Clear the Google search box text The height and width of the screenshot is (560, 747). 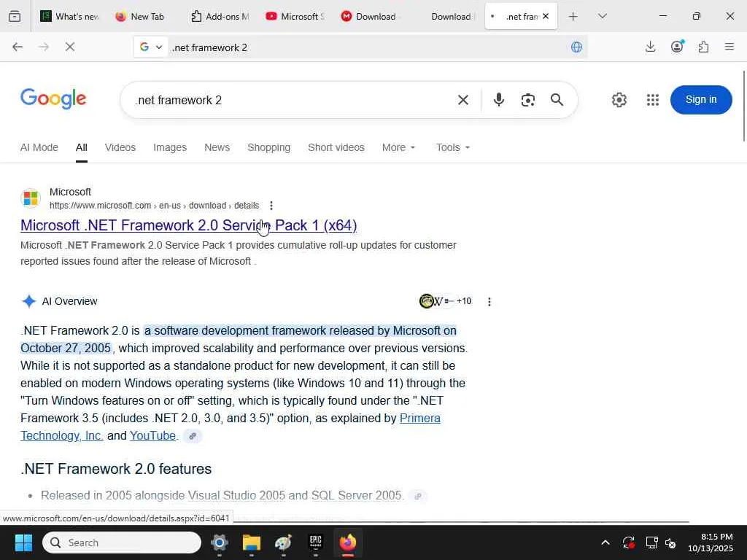(462, 100)
